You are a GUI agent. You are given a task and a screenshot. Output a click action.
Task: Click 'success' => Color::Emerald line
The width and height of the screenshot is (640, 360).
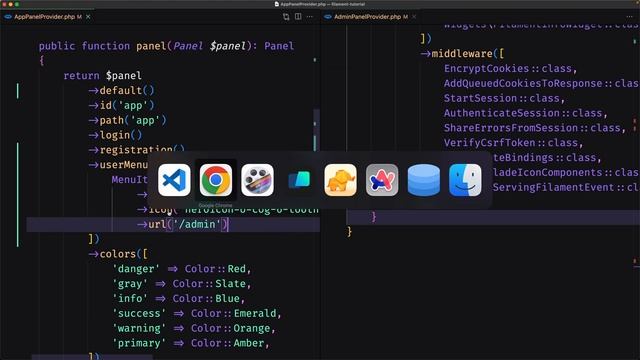(x=197, y=313)
